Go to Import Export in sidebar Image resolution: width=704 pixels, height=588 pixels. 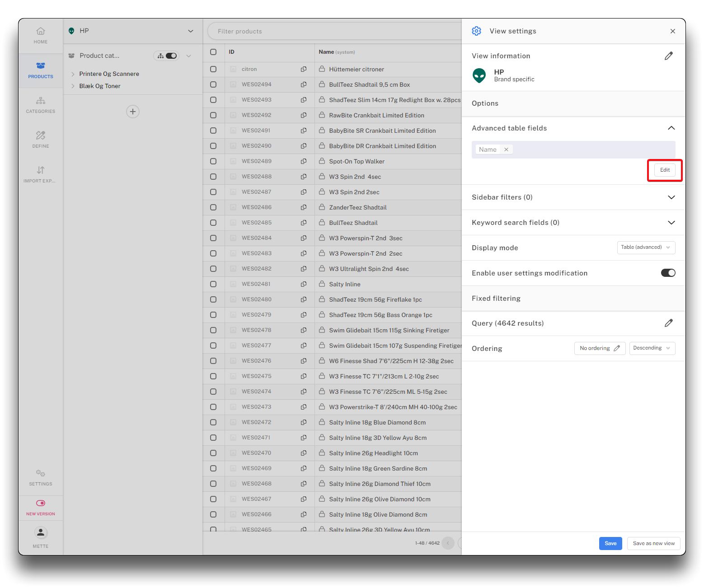click(41, 174)
